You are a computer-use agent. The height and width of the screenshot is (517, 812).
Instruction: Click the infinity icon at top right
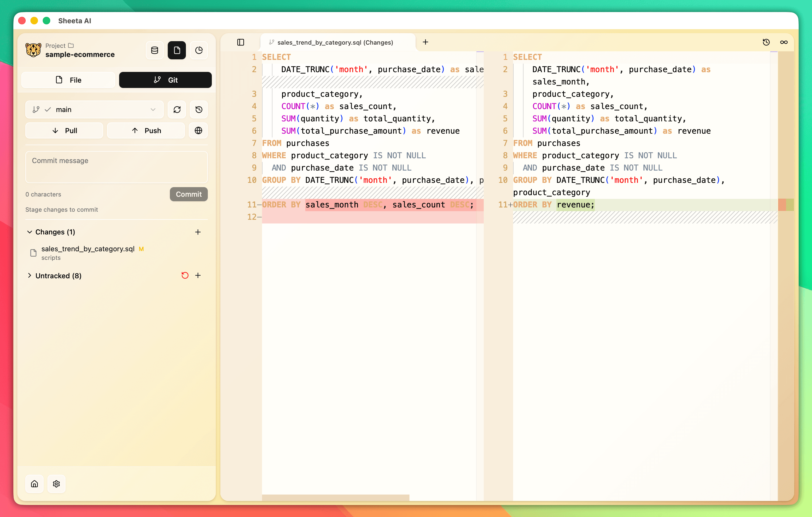tap(784, 42)
